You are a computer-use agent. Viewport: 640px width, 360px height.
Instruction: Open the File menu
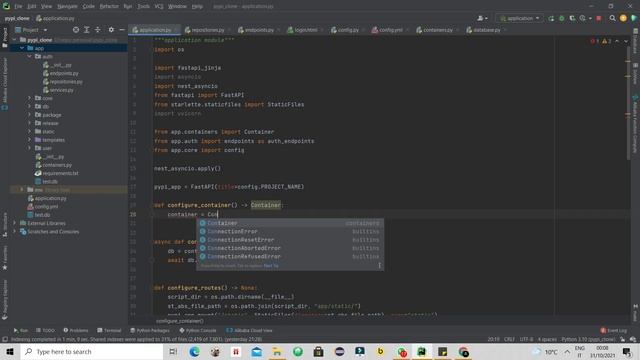[x=18, y=6]
